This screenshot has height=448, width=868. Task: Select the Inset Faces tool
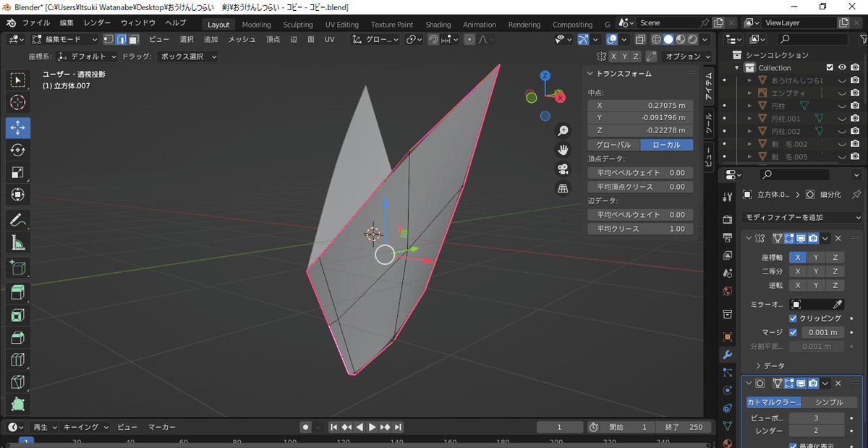(x=18, y=315)
